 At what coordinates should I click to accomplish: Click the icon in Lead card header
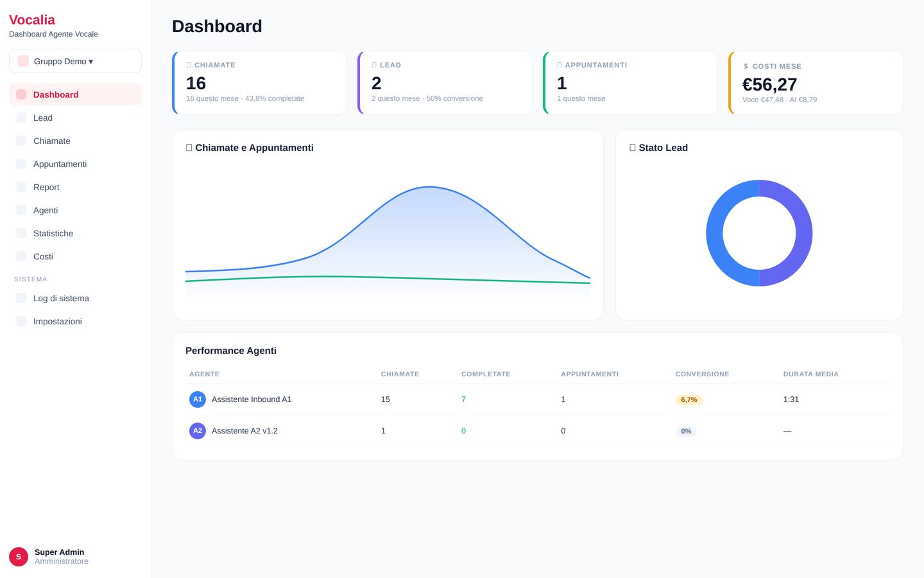374,65
